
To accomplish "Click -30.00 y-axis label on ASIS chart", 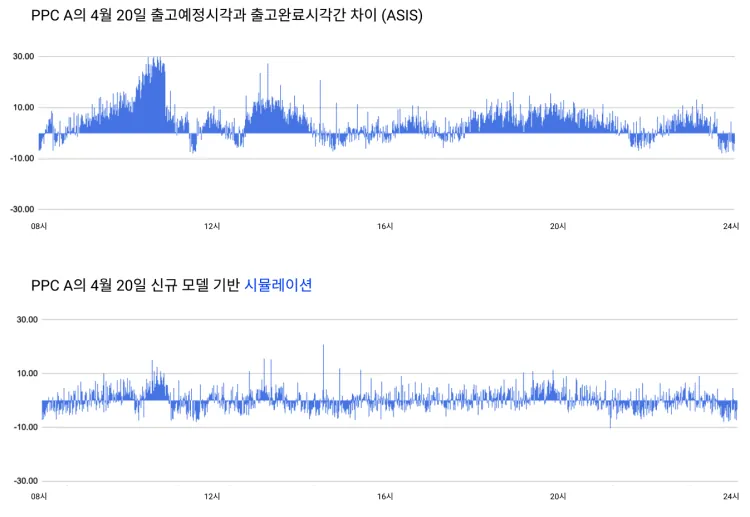I will (x=21, y=209).
